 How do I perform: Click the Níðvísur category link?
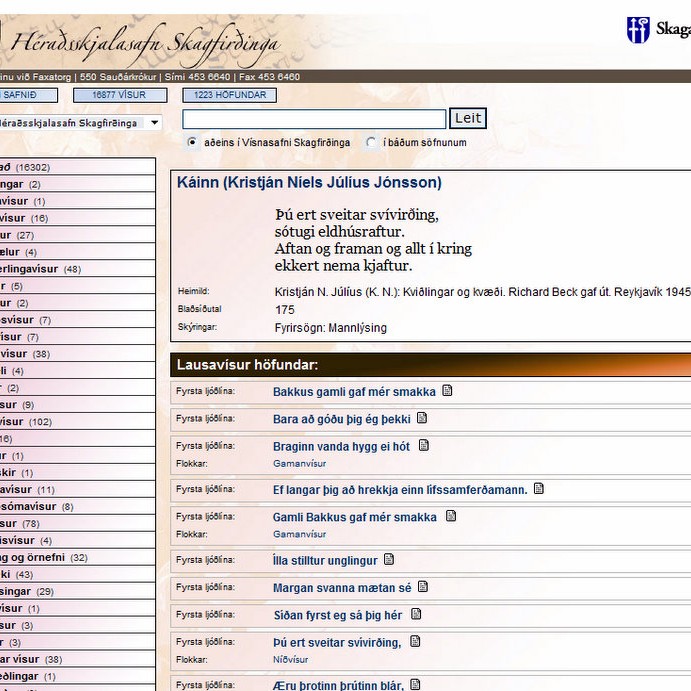pyautogui.click(x=290, y=660)
